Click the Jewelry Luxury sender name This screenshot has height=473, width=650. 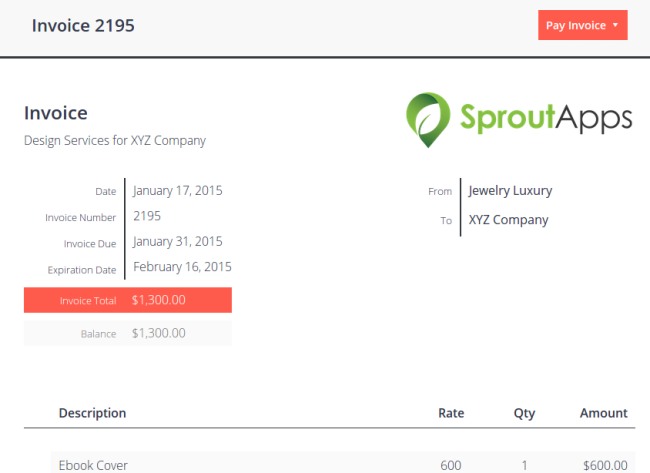(x=510, y=191)
